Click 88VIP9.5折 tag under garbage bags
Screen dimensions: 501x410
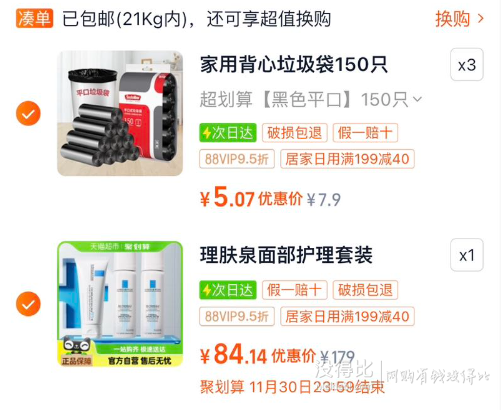point(237,159)
